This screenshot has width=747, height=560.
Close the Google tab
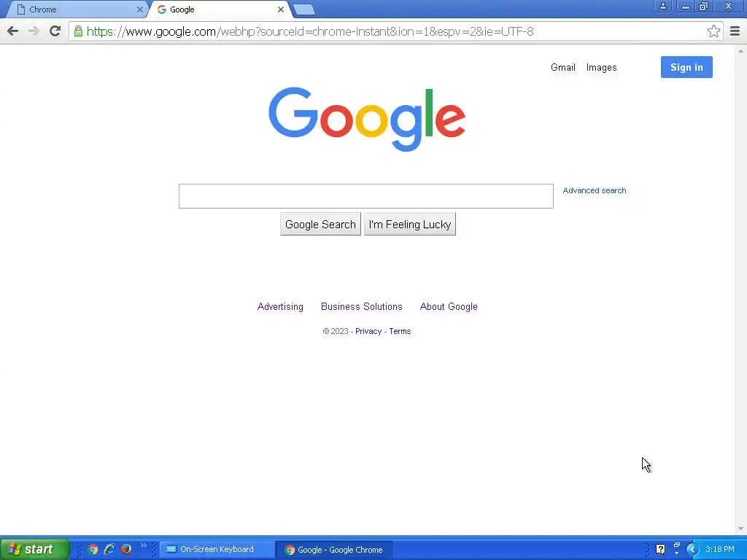click(x=281, y=9)
